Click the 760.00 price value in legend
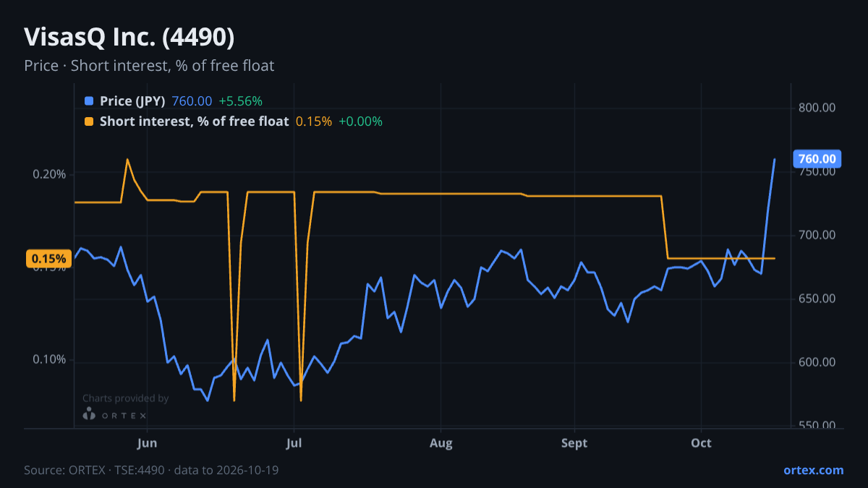 pyautogui.click(x=192, y=101)
